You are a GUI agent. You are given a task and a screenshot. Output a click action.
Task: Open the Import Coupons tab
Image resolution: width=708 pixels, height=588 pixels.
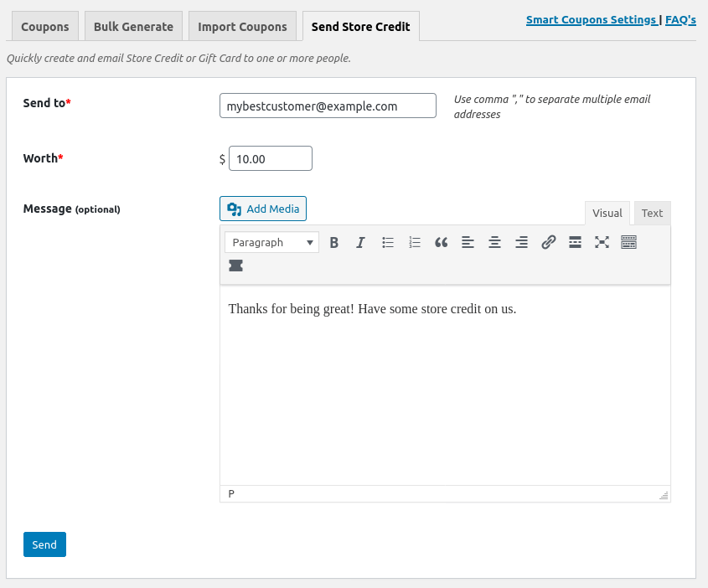pos(242,27)
